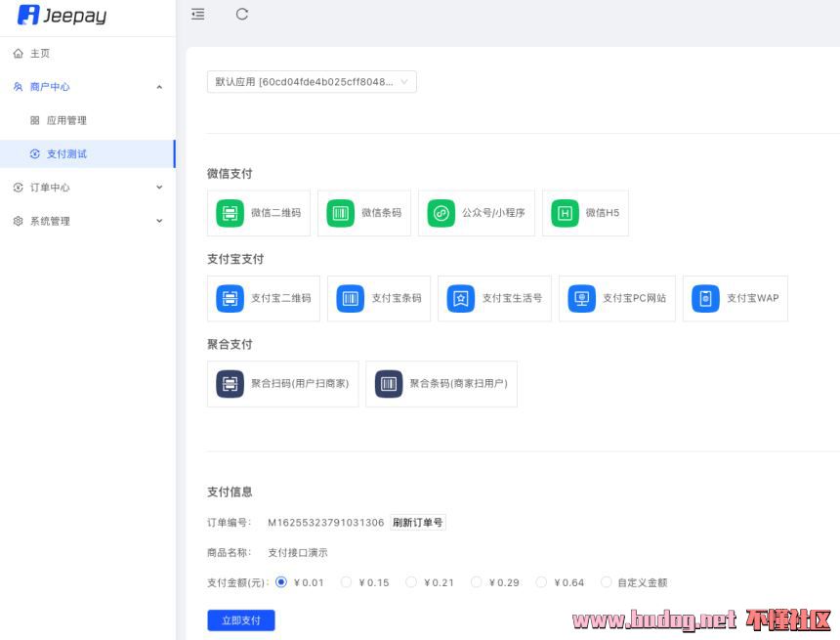
Task: Open the 订单中心 menu label
Action: click(x=50, y=188)
